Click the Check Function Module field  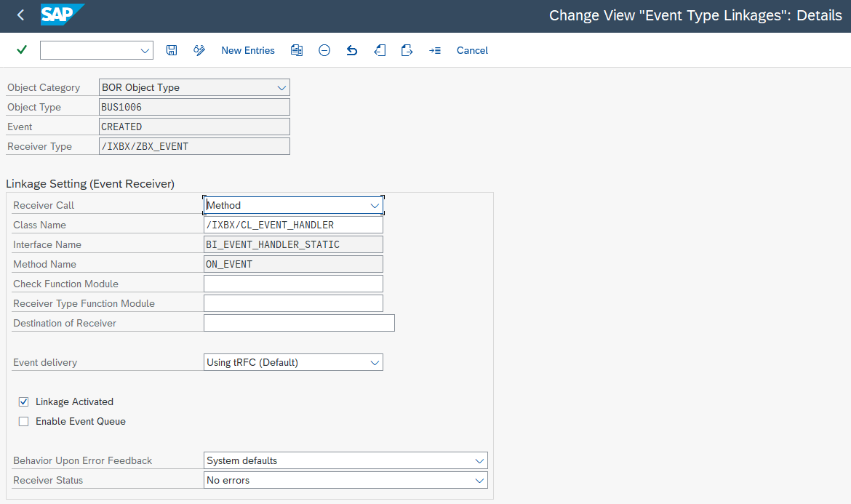tap(293, 284)
